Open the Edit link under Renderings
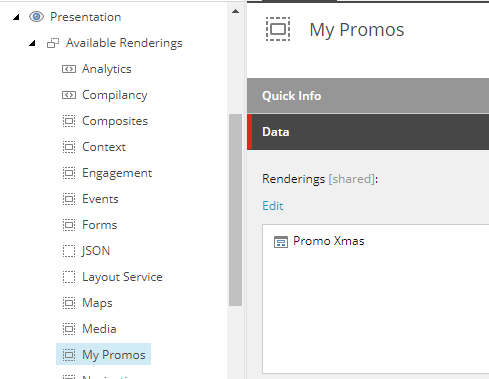 click(273, 206)
